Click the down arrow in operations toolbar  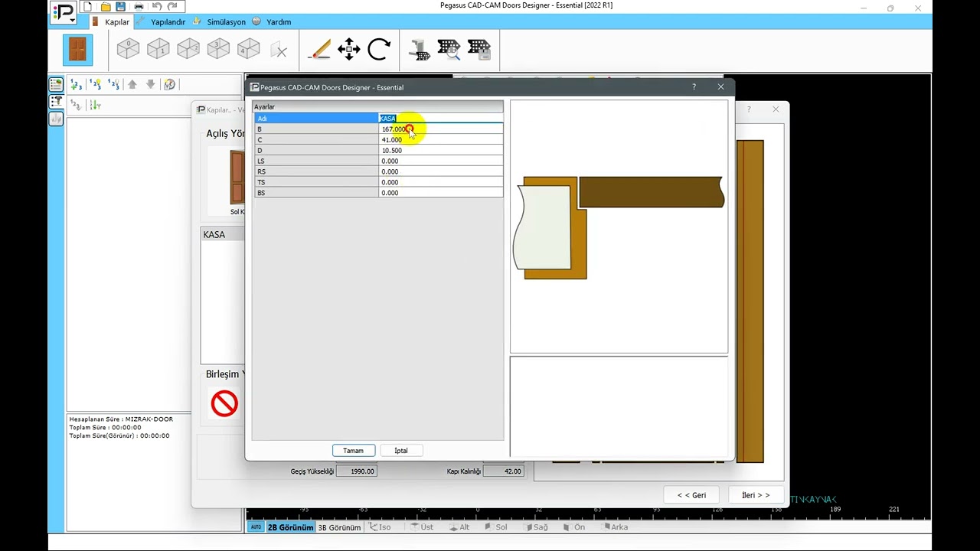pos(150,84)
